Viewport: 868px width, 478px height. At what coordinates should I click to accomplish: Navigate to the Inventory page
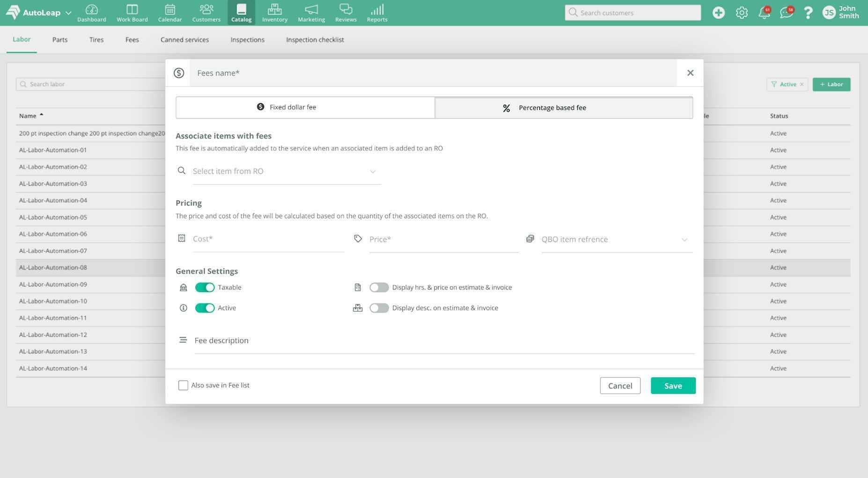(x=274, y=12)
